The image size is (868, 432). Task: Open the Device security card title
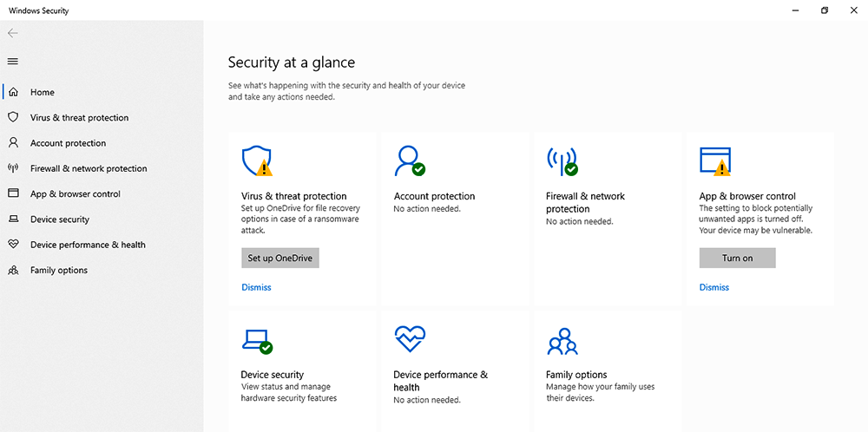(x=273, y=375)
